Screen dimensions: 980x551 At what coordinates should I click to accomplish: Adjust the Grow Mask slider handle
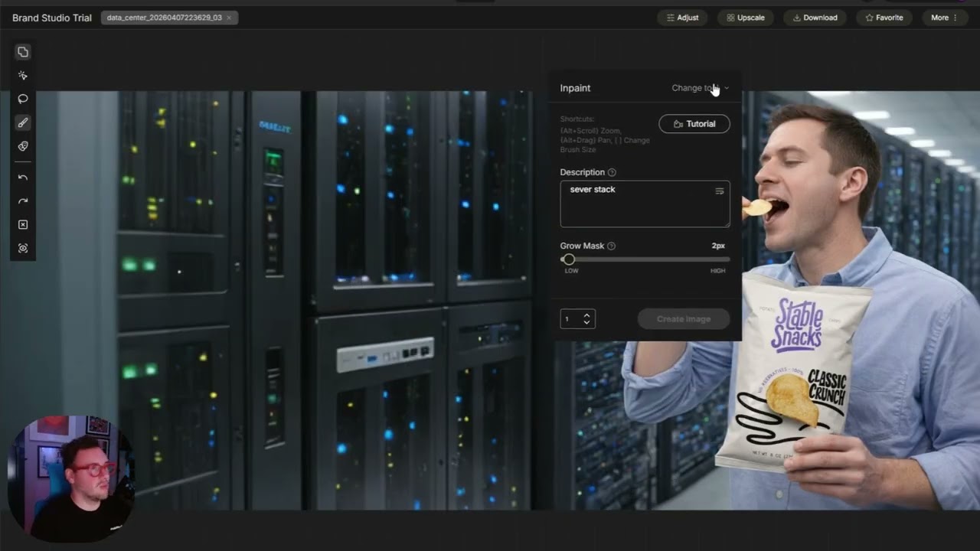[x=568, y=259]
